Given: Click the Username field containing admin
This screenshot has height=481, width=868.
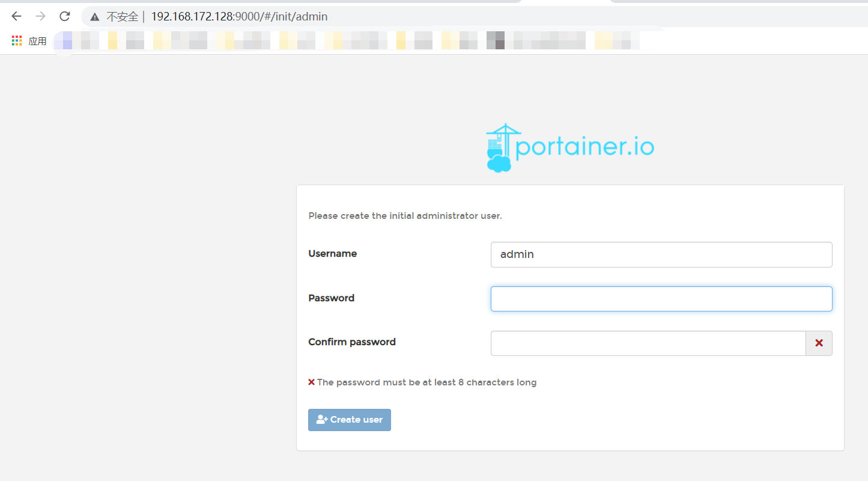Looking at the screenshot, I should click(x=661, y=254).
